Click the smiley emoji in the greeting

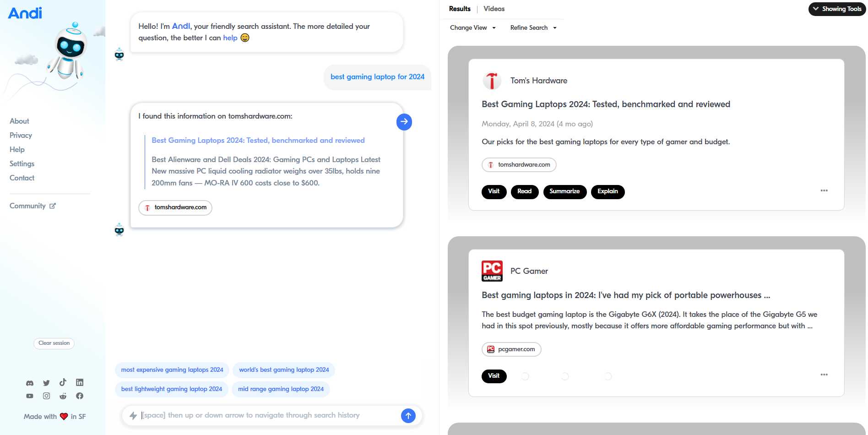click(x=245, y=38)
